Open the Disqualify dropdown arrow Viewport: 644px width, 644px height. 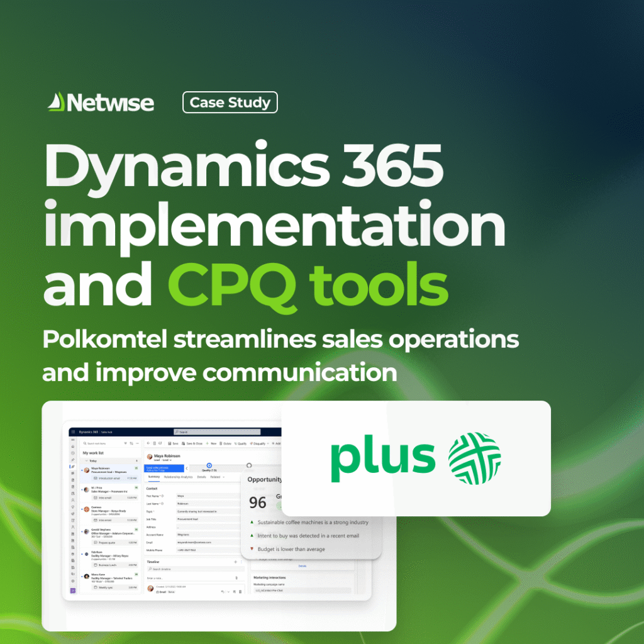(269, 443)
